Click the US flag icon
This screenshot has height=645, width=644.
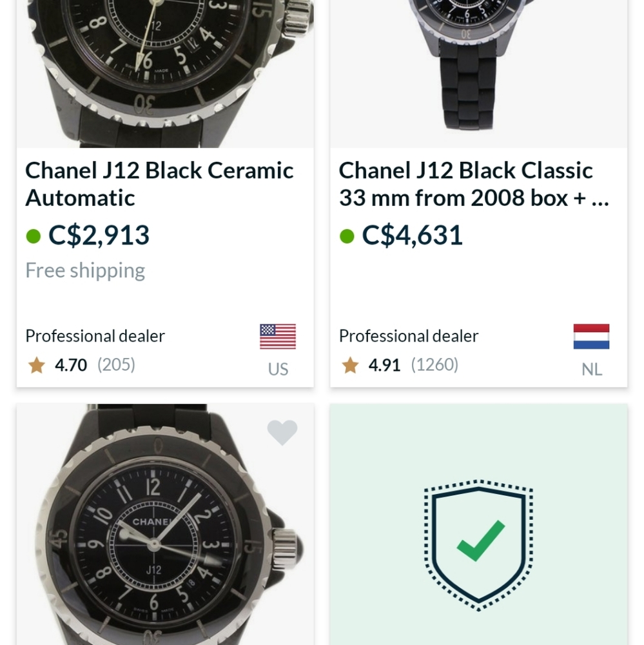coord(278,337)
